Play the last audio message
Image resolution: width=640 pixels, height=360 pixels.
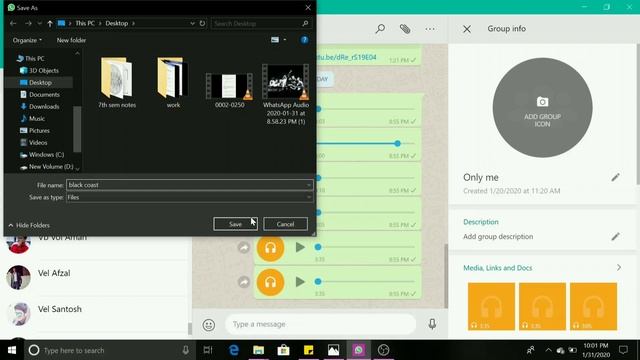pos(300,282)
